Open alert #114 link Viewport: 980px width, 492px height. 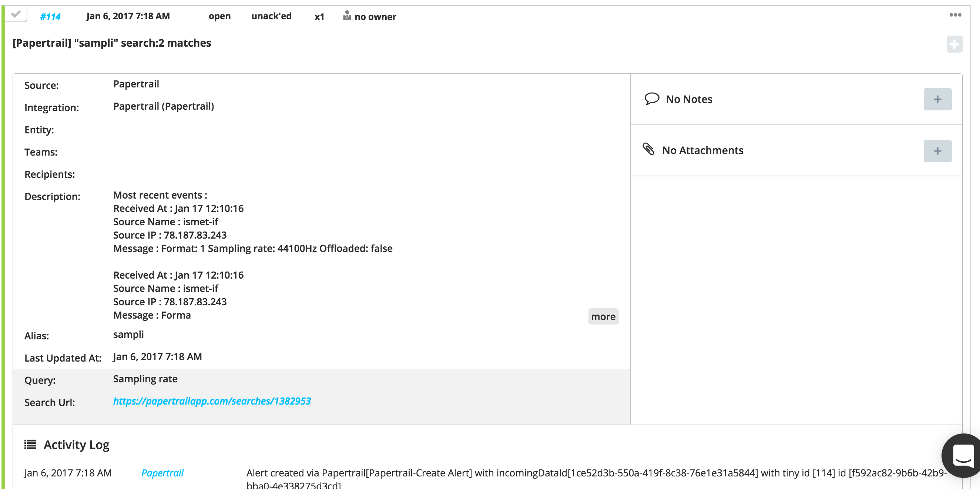point(50,17)
